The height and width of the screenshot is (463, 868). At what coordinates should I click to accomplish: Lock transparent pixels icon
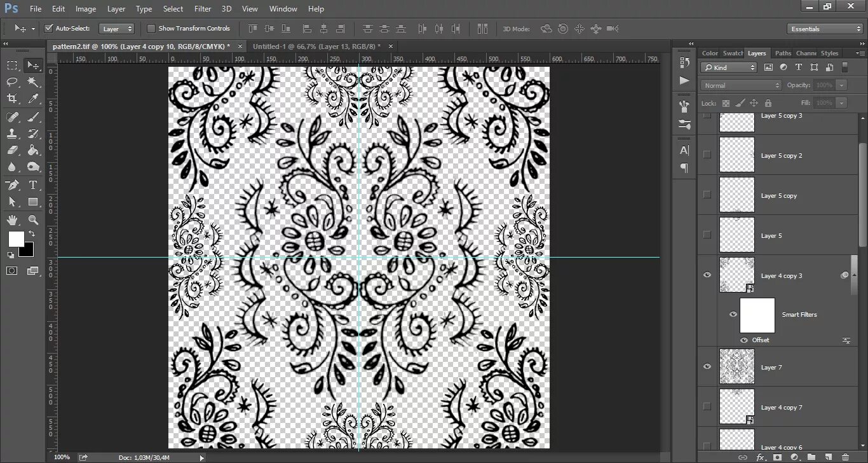pyautogui.click(x=726, y=102)
